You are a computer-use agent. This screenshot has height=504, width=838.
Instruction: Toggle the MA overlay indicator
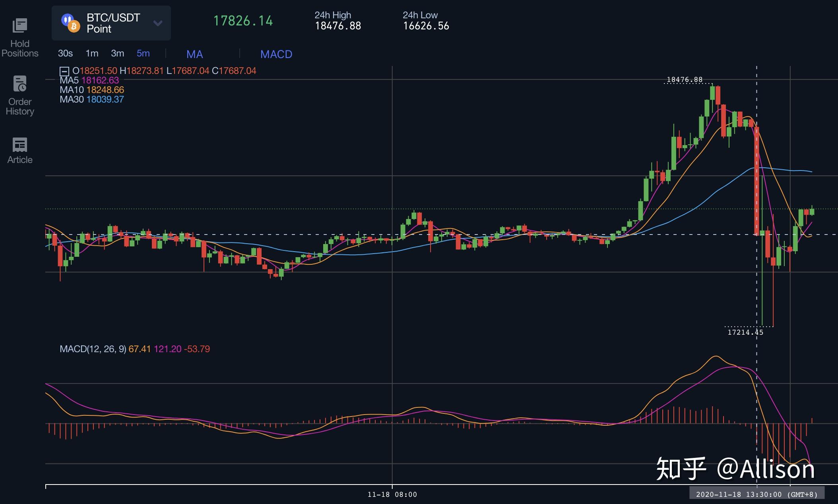tap(194, 54)
